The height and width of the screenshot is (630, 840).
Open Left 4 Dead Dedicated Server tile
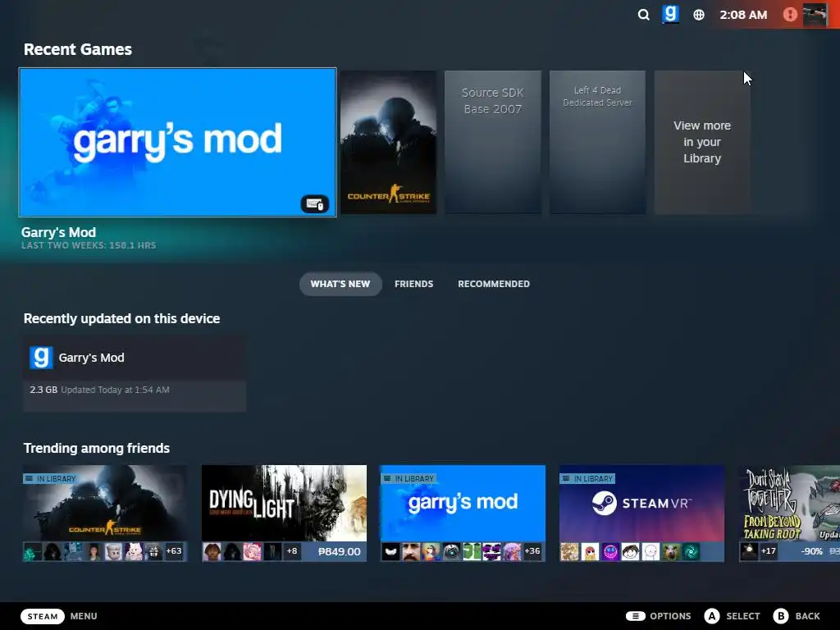pos(597,143)
